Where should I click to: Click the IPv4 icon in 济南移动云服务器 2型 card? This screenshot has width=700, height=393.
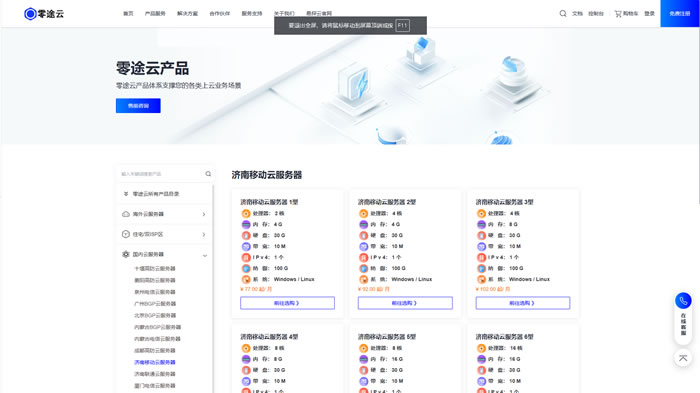[x=363, y=257]
